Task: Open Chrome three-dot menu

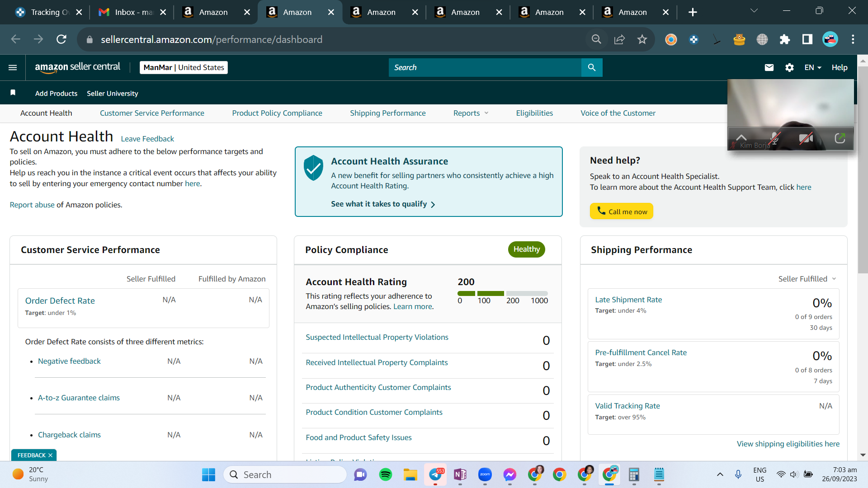Action: click(853, 39)
